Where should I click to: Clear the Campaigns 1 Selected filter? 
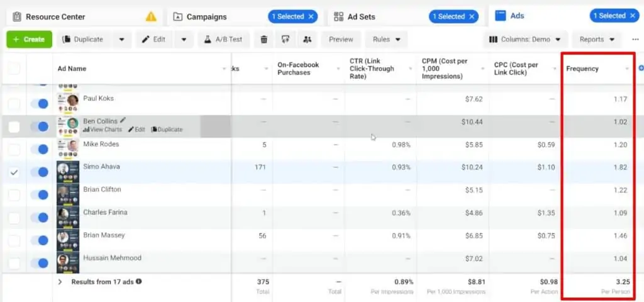[311, 16]
